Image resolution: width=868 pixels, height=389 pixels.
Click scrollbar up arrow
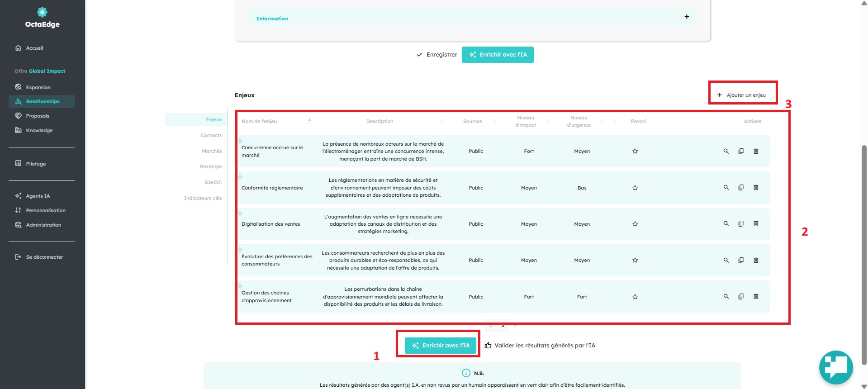(x=864, y=3)
